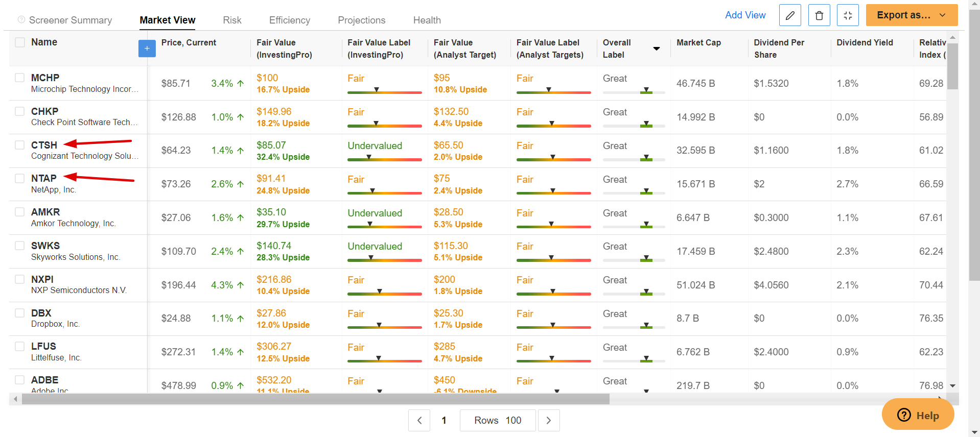The height and width of the screenshot is (437, 980).
Task: Click the pencil edit view icon
Action: (x=790, y=15)
